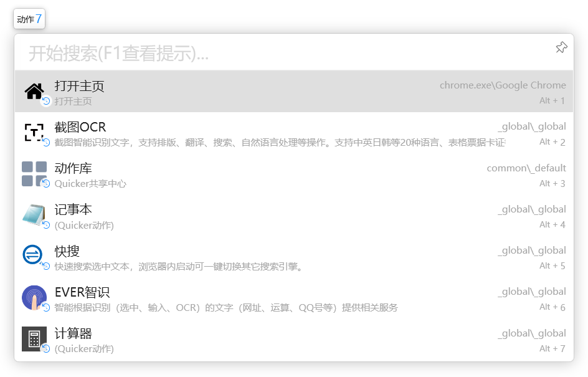This screenshot has height=377, width=588.
Task: Select the 计算器 action title
Action: (x=73, y=333)
